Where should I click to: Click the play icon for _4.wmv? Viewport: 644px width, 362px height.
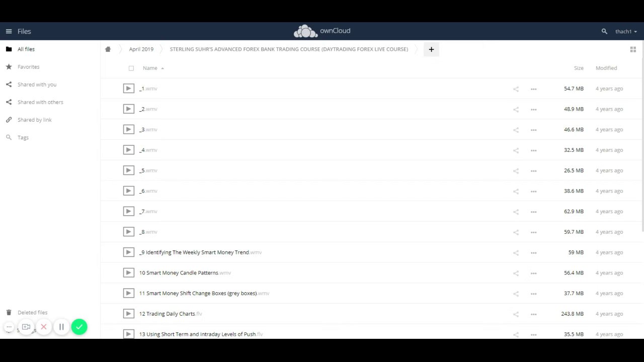(x=129, y=150)
